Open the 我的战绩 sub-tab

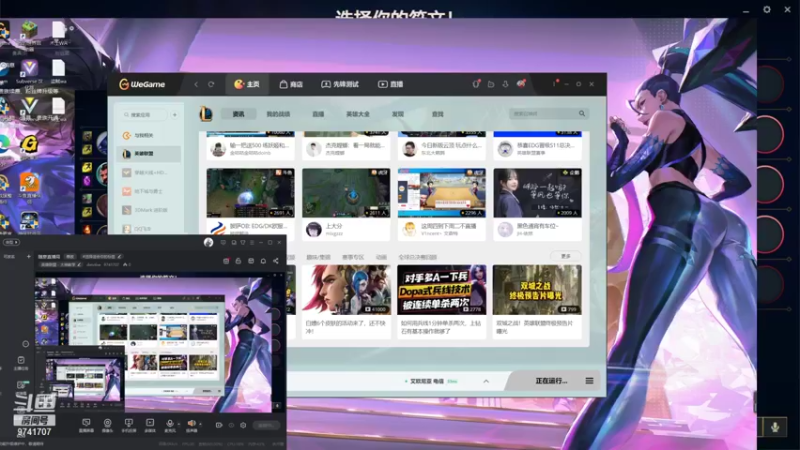[x=278, y=114]
